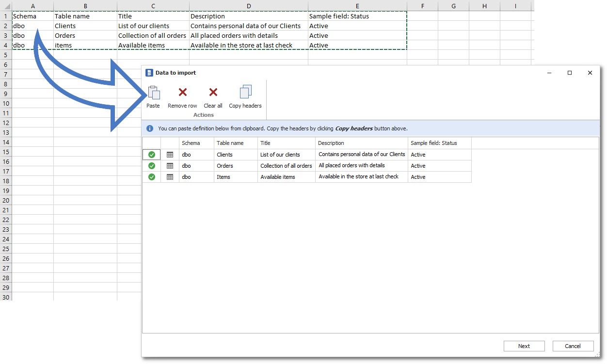Click green check status for Items row
Image resolution: width=607 pixels, height=364 pixels.
pyautogui.click(x=152, y=177)
